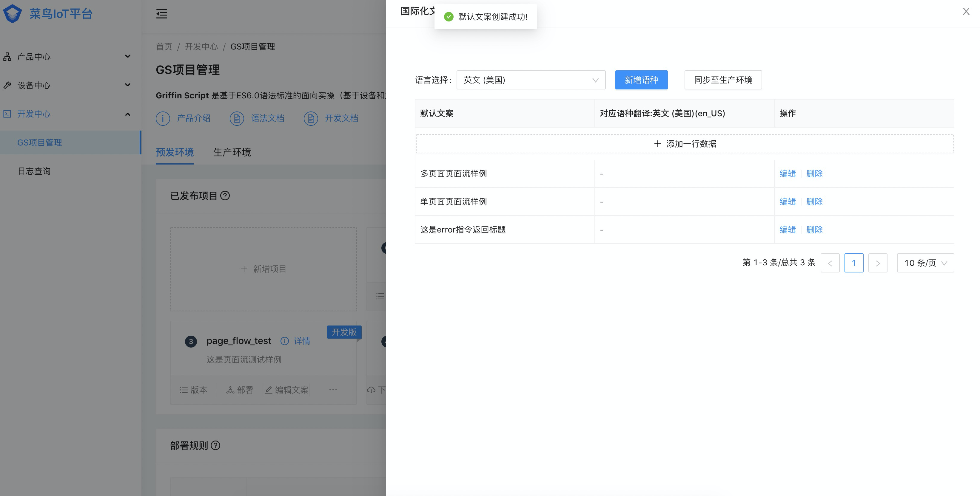Close the 国际化文案 drawer panel

pos(966,11)
